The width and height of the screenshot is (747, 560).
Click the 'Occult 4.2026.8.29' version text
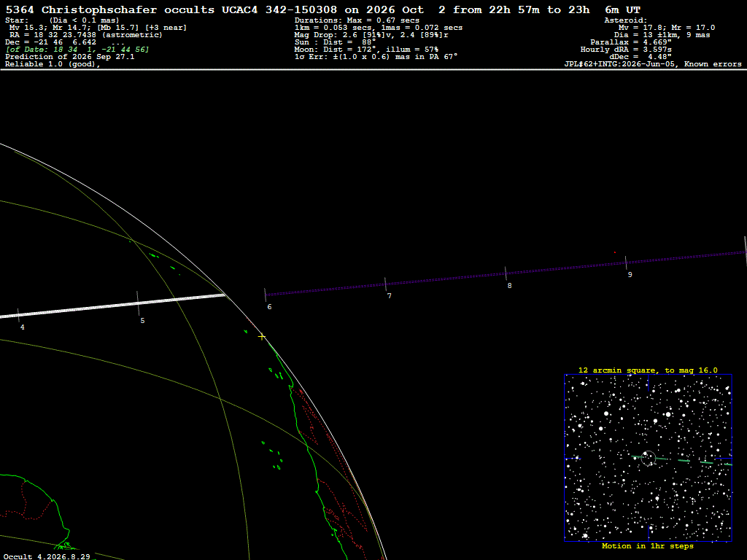[x=47, y=556]
